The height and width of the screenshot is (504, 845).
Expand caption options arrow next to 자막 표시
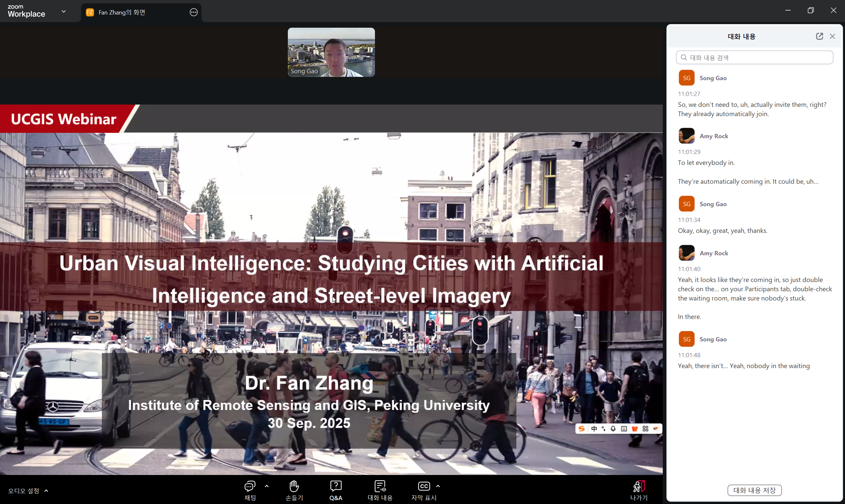pos(438,486)
